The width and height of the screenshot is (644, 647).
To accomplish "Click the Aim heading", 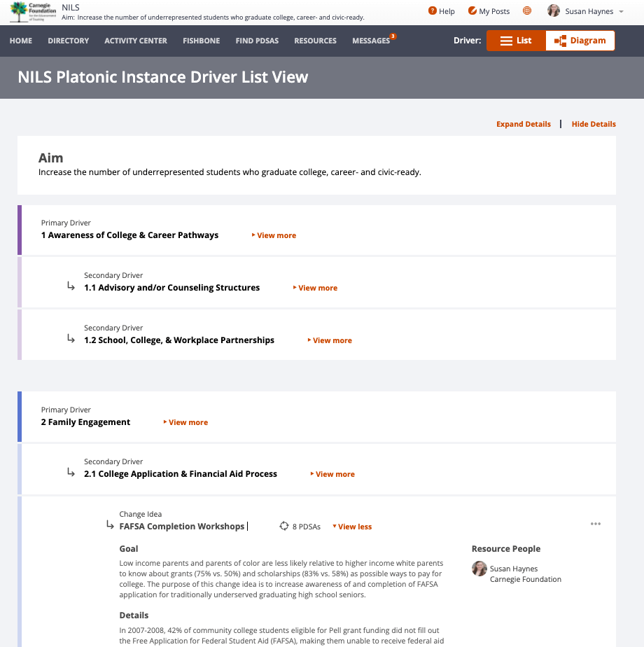I will [x=50, y=158].
